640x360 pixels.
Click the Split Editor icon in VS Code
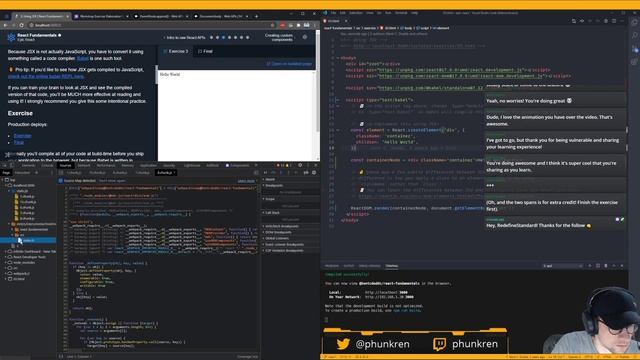[x=613, y=21]
